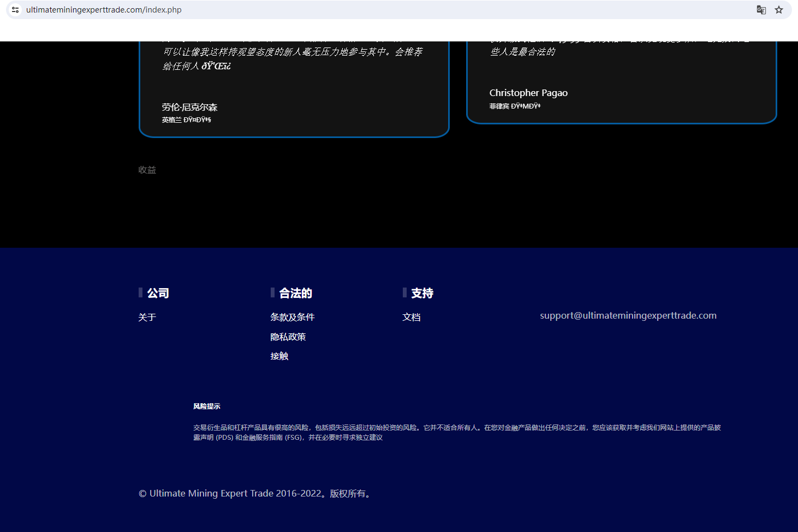Bookmark this page with the star icon

point(779,10)
